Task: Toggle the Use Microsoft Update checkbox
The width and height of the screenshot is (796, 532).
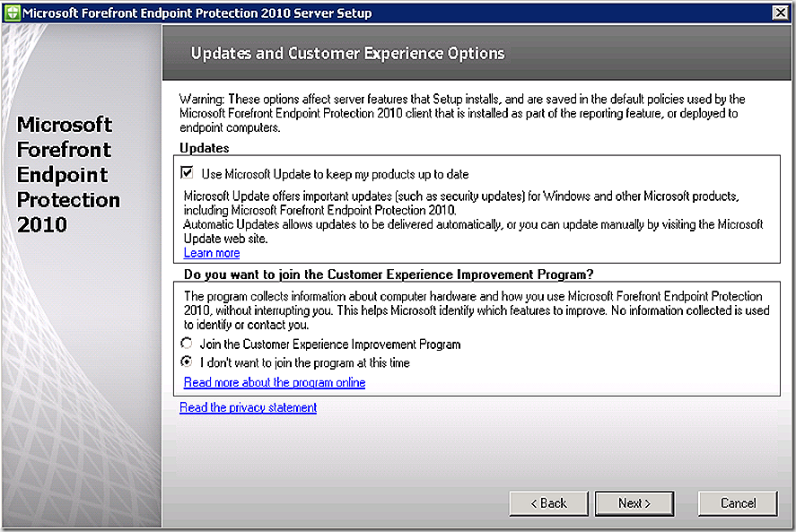Action: coord(187,172)
